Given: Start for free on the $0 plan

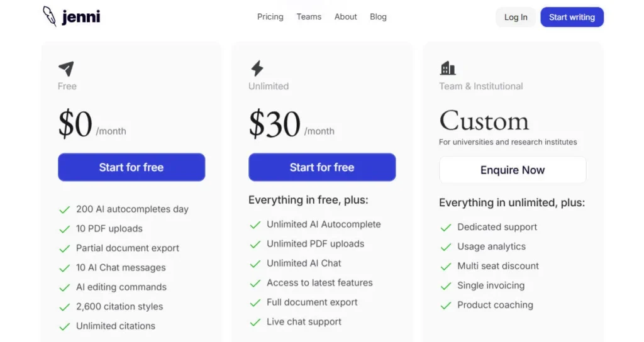Looking at the screenshot, I should tap(131, 167).
